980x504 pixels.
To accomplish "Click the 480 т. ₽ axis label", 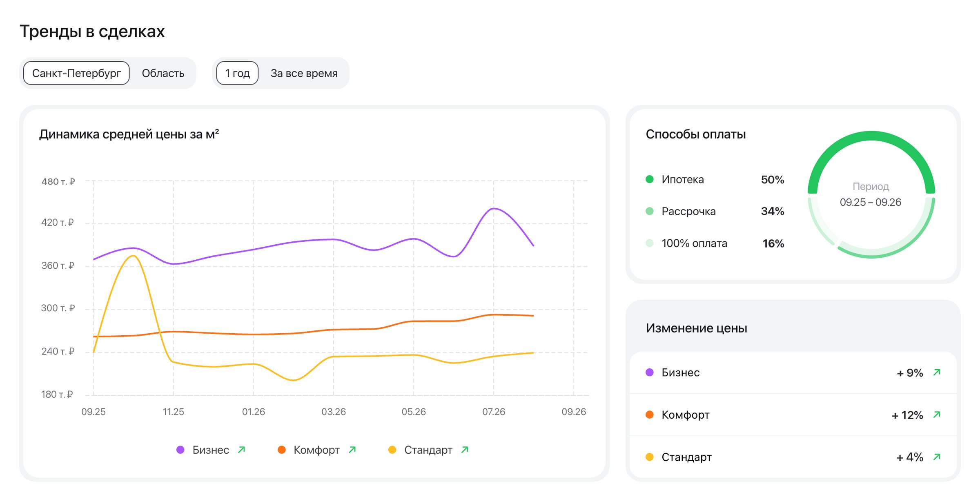I will click(58, 181).
